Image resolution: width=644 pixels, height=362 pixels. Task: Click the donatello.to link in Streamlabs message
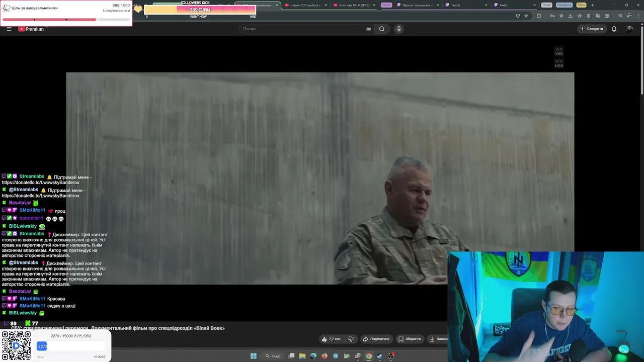coord(40,183)
